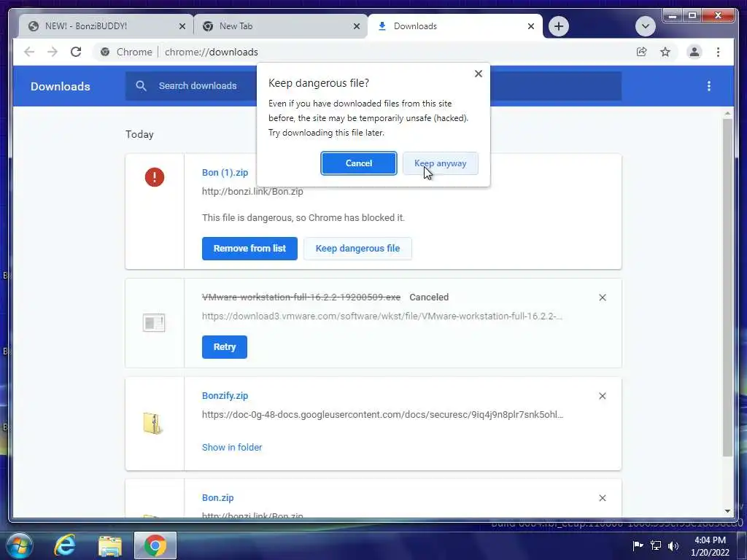This screenshot has height=560, width=747.
Task: Click the scrollbar up arrow
Action: (727, 113)
